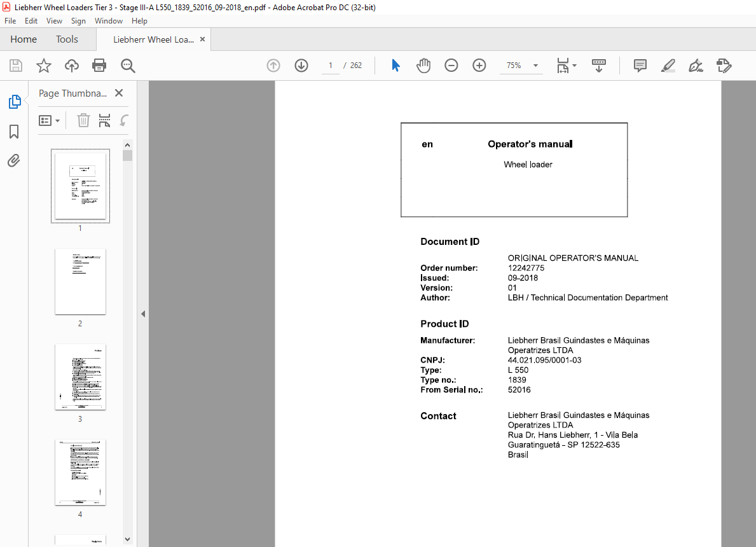Select page 3 thumbnail
The image size is (756, 547).
click(81, 377)
